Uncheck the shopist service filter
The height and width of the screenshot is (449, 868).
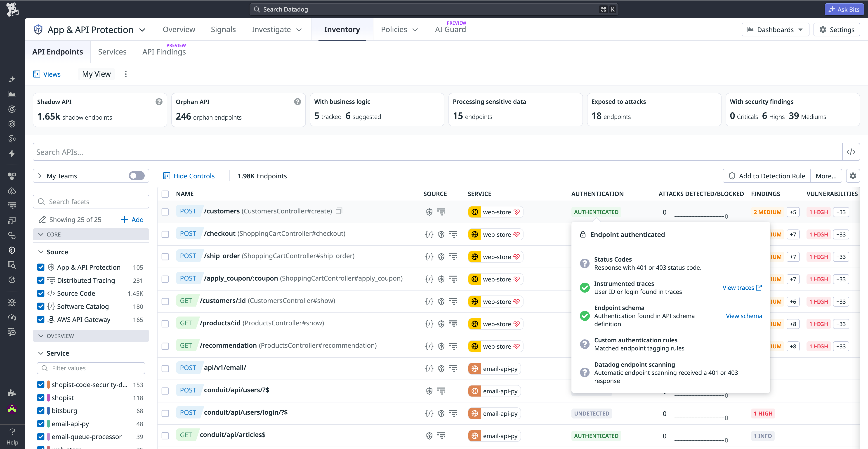(41, 397)
